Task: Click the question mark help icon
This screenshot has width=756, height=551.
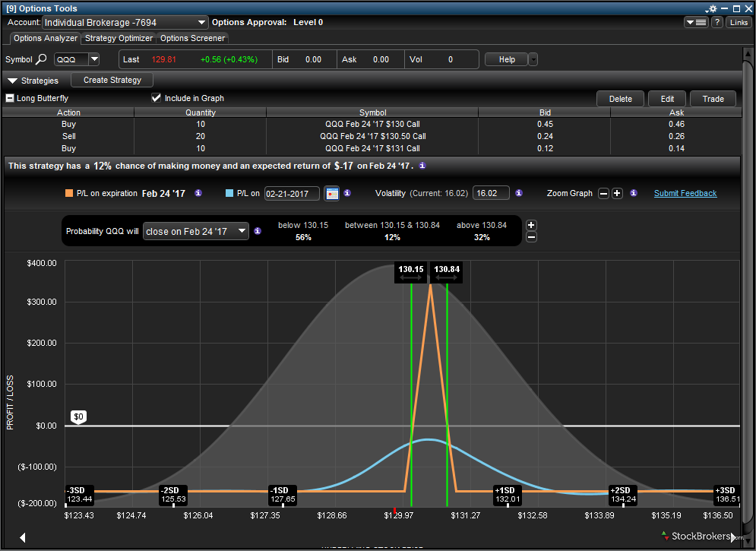Action: click(x=717, y=22)
